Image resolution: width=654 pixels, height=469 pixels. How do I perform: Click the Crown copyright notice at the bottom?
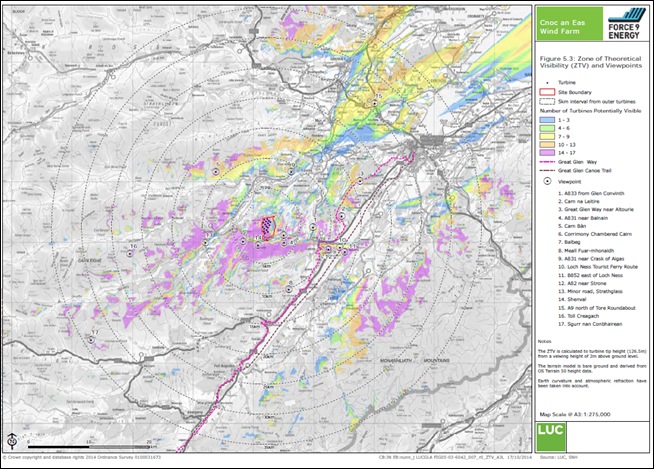point(82,457)
